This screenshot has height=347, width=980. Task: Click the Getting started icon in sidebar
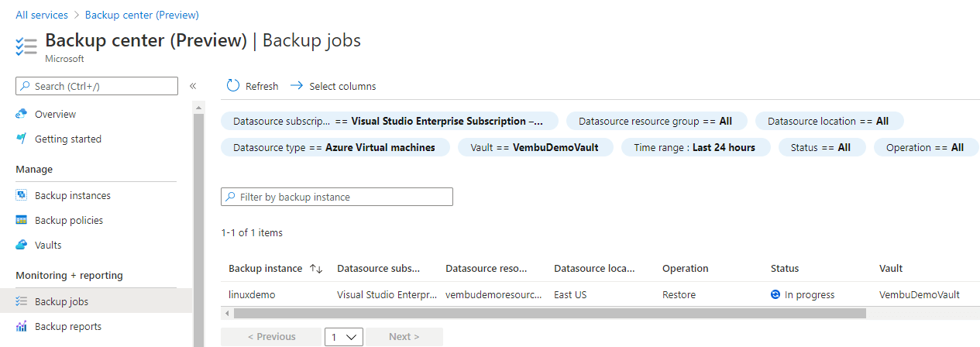pos(21,139)
